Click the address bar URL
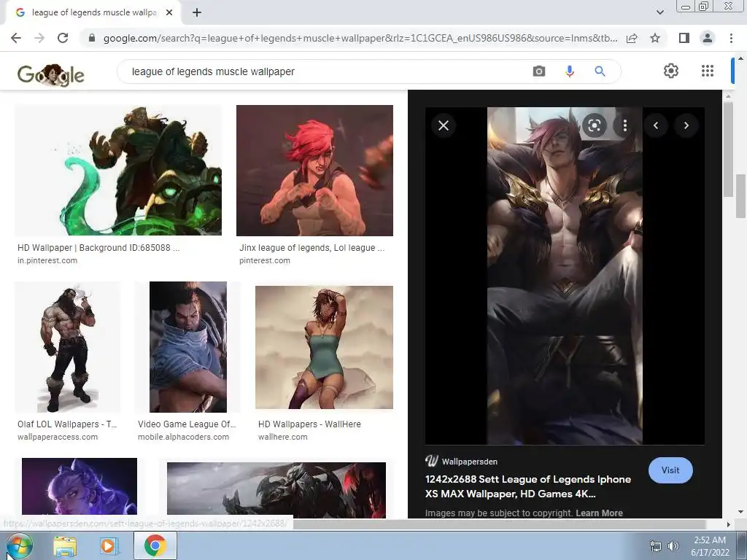The width and height of the screenshot is (747, 560). click(x=360, y=38)
